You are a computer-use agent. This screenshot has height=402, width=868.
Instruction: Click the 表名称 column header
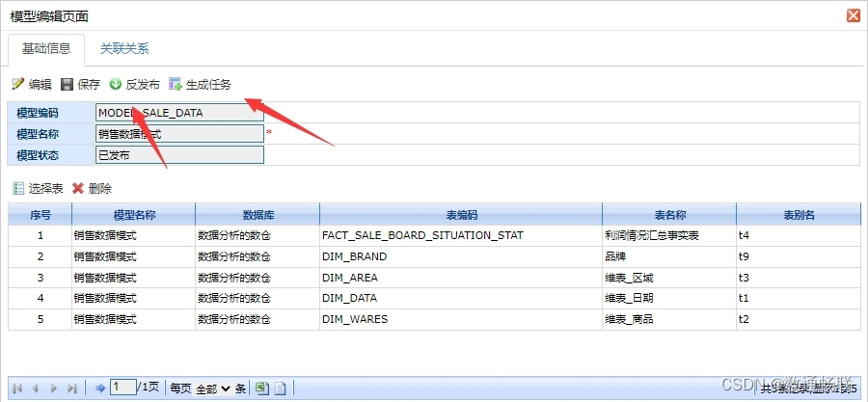pyautogui.click(x=669, y=215)
